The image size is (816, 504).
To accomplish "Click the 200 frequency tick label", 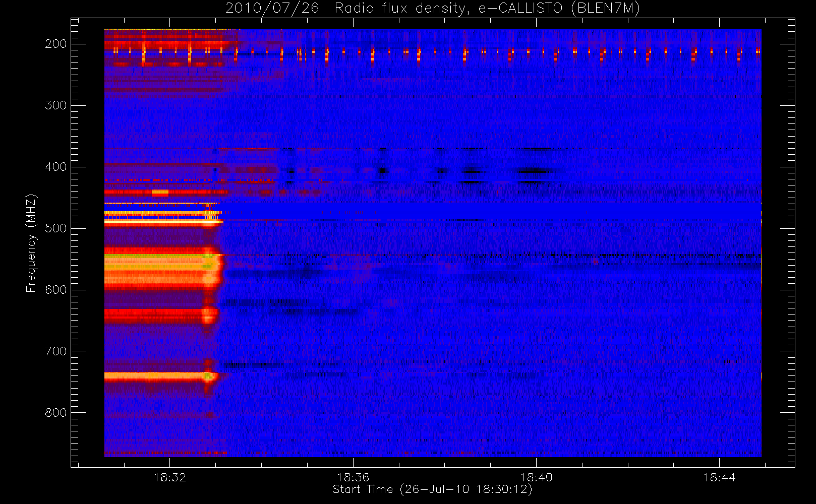I will coord(55,44).
